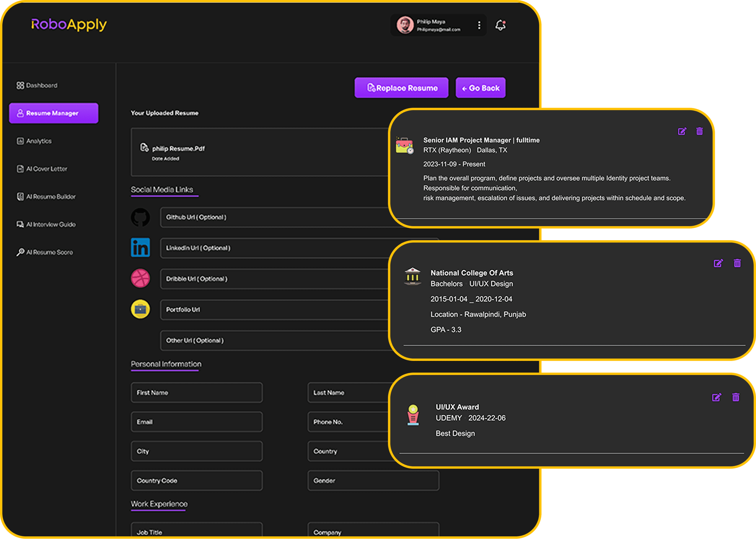Click the Personal Information heading
The height and width of the screenshot is (539, 756).
(x=166, y=364)
